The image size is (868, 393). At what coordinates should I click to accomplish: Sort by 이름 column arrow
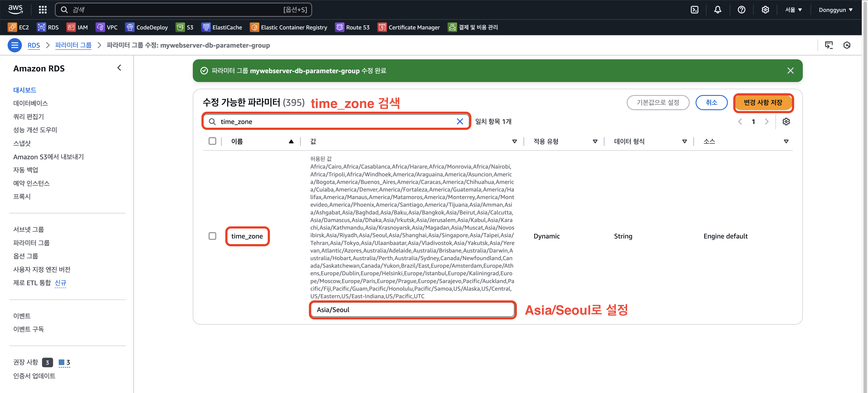pos(291,142)
